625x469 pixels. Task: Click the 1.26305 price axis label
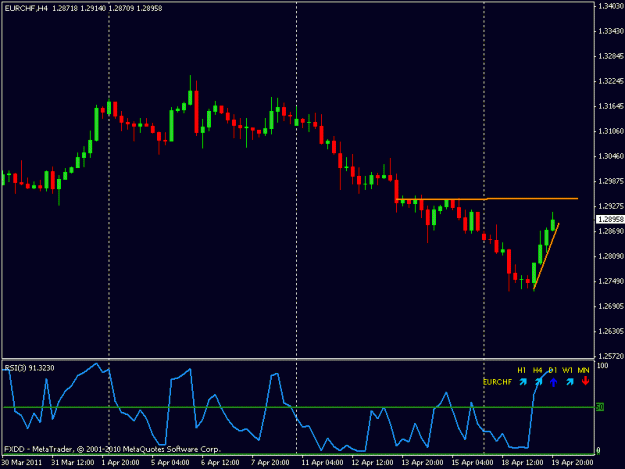click(x=611, y=331)
